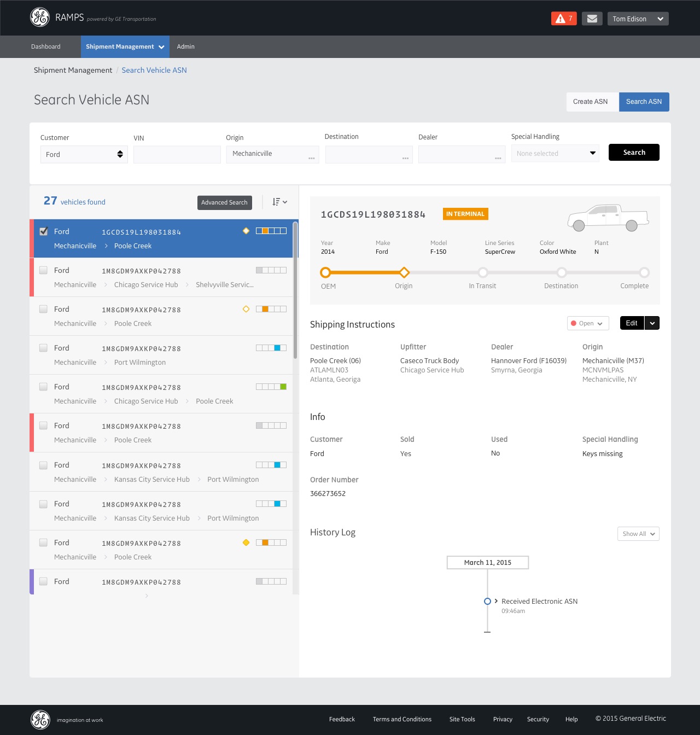Image resolution: width=700 pixels, height=735 pixels.
Task: Select the Search ASN tab
Action: point(644,102)
